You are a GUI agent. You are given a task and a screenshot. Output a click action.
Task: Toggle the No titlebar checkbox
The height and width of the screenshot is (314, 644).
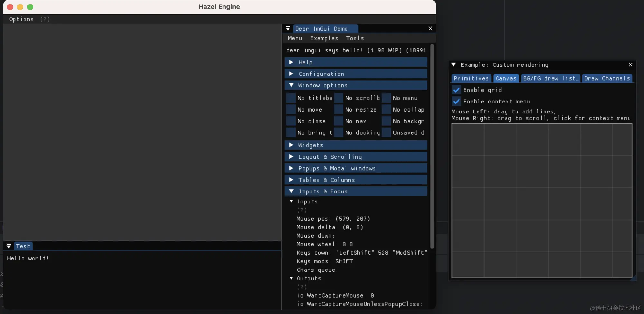point(291,98)
